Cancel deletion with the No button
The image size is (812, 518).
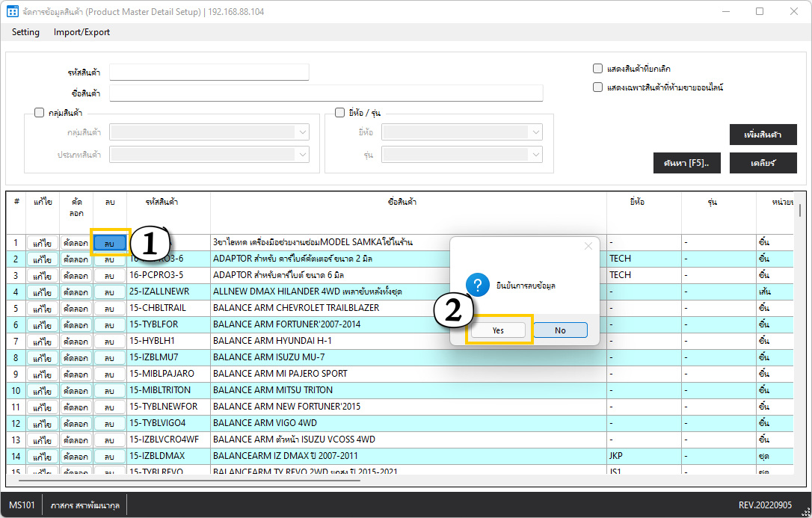coord(560,330)
